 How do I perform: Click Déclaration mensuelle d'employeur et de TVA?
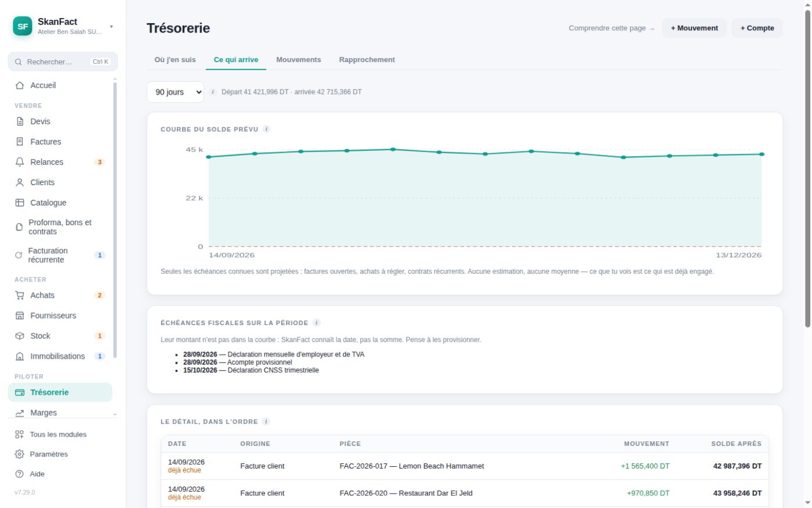coord(274,354)
